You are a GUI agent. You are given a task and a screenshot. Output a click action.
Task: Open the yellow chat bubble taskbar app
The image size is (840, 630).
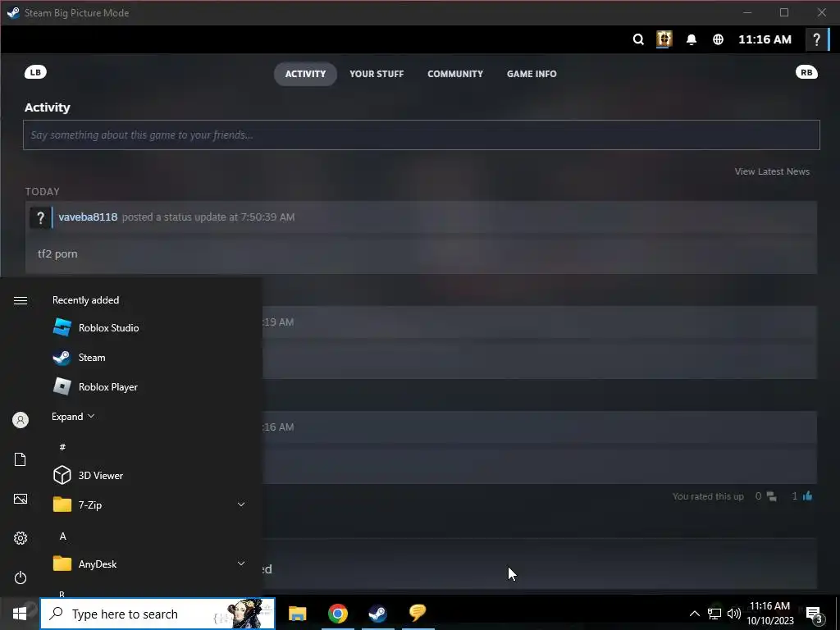(418, 614)
